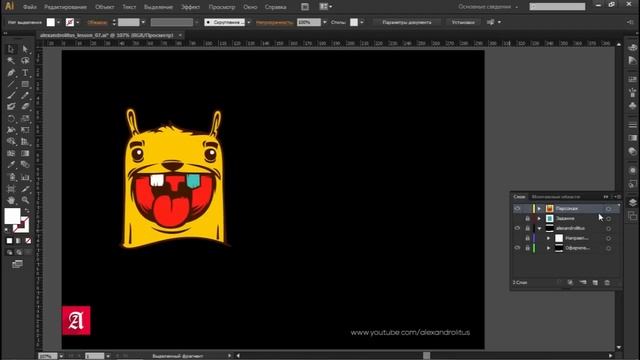This screenshot has height=360, width=640.
Task: Select the Artboard tool
Action: (11, 189)
